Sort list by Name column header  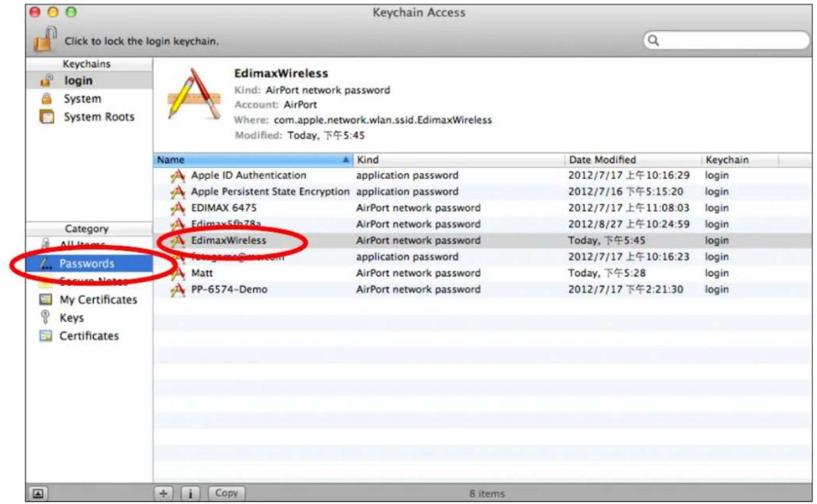[253, 160]
